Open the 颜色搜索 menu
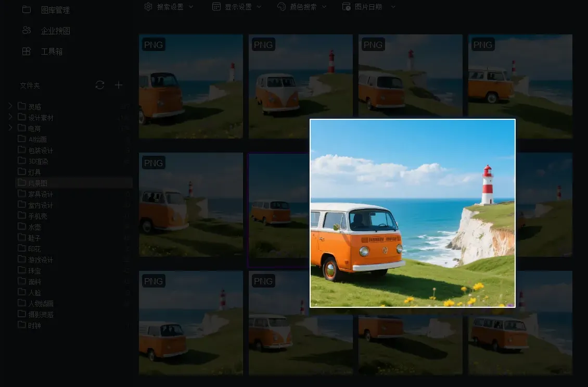Image resolution: width=588 pixels, height=387 pixels. click(x=325, y=6)
